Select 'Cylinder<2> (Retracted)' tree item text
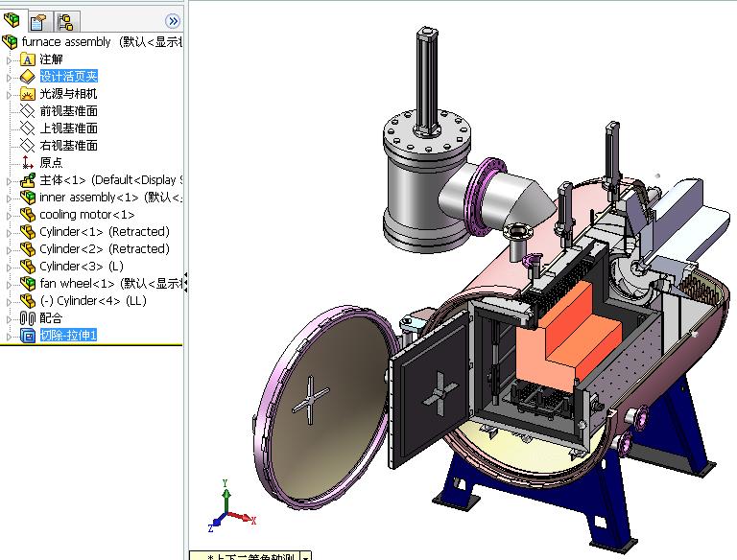This screenshot has width=737, height=560. click(105, 249)
